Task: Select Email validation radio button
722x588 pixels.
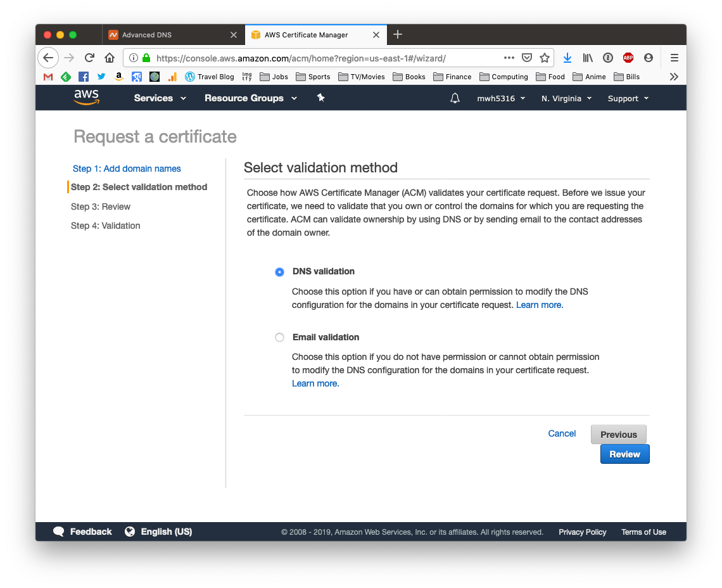Action: 279,337
